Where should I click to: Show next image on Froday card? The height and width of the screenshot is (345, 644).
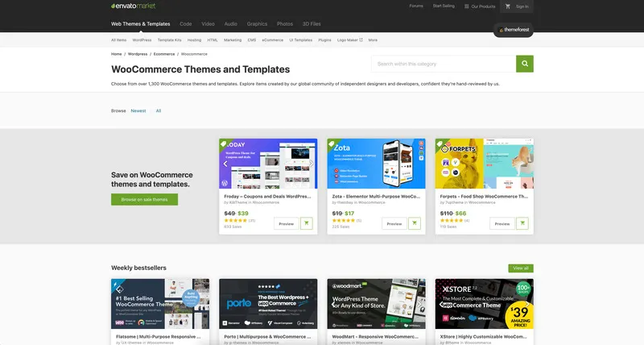coord(311,164)
